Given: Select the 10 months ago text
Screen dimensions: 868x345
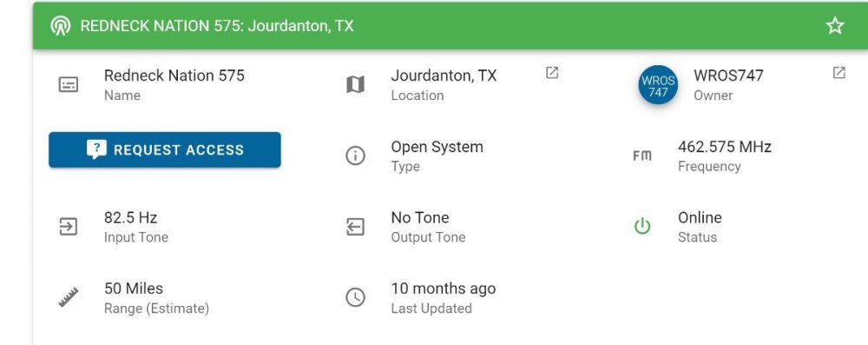Looking at the screenshot, I should click(x=444, y=289).
